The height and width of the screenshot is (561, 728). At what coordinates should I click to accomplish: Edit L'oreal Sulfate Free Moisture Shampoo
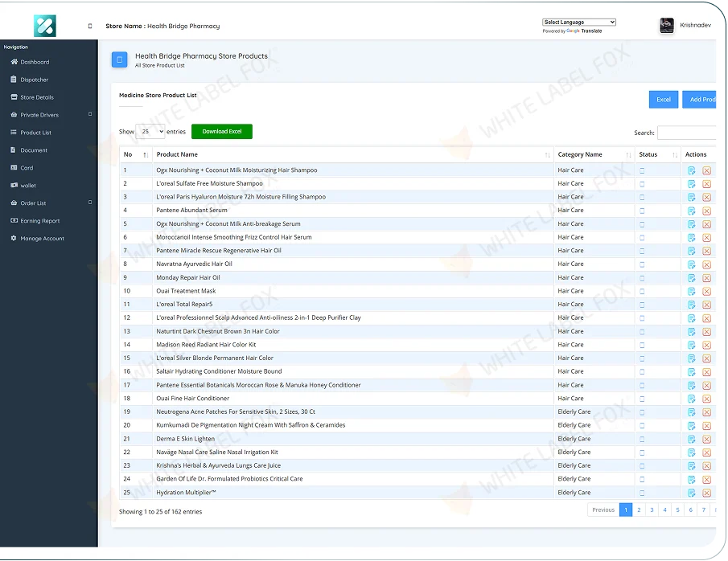click(691, 184)
